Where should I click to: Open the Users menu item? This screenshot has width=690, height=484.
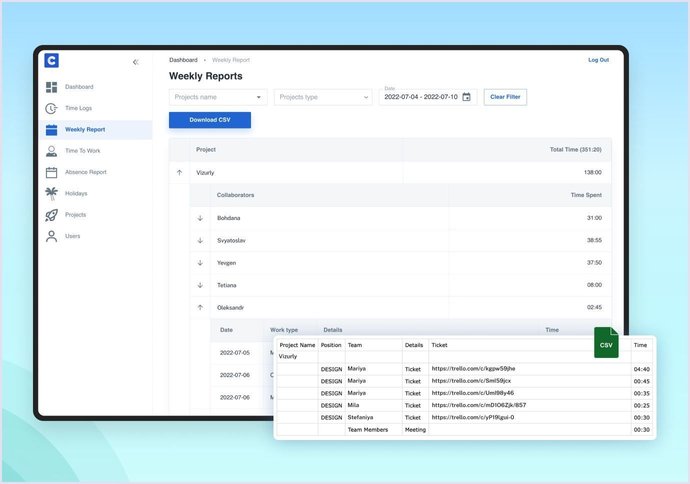coord(73,236)
